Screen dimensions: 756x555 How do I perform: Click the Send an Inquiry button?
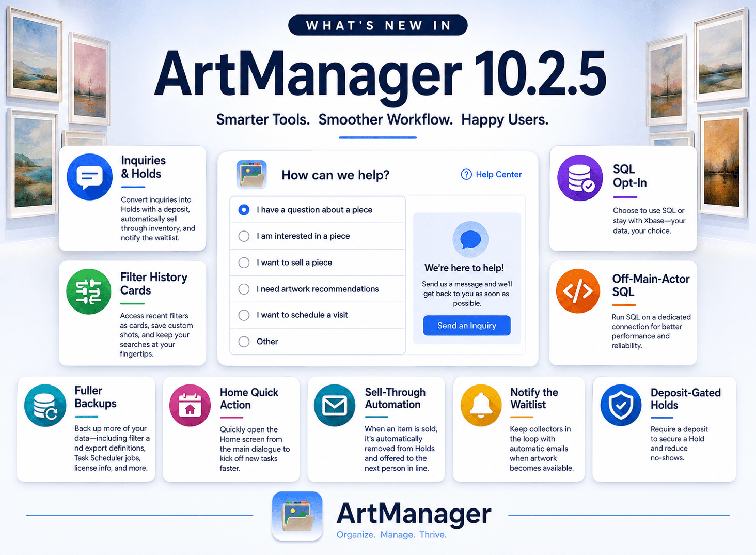(x=467, y=326)
